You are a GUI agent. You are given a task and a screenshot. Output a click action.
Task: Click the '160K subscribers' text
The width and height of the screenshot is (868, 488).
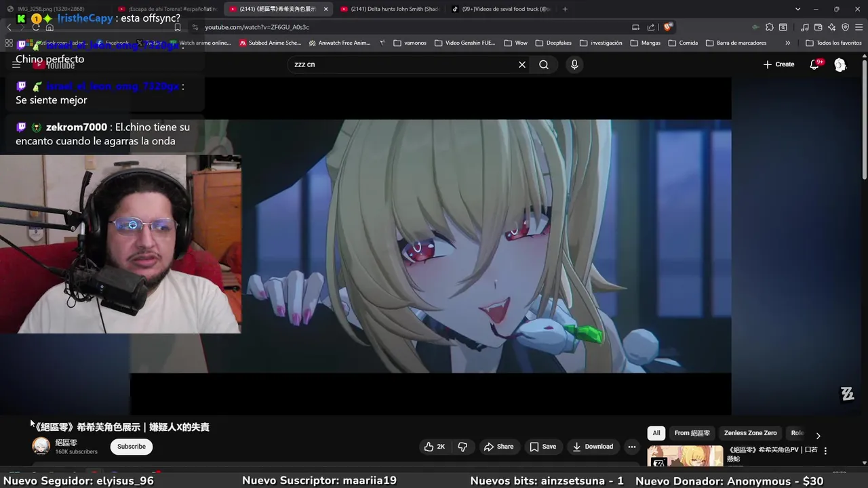tap(76, 452)
